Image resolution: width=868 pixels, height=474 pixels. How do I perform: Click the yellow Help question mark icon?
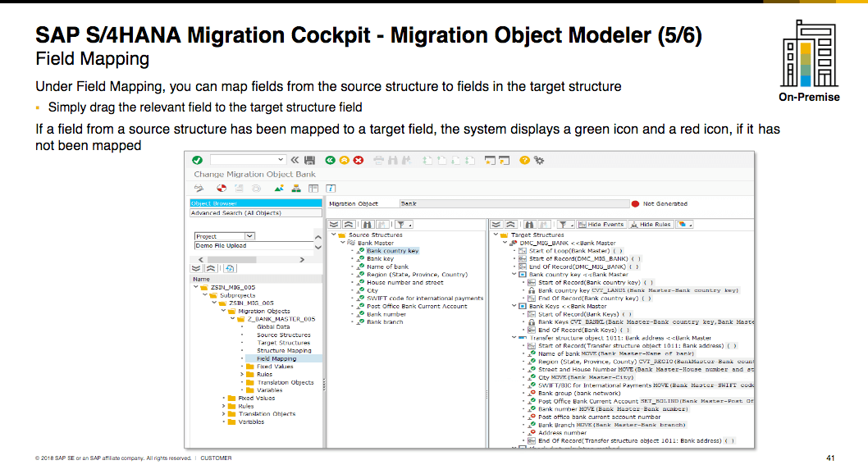click(524, 161)
